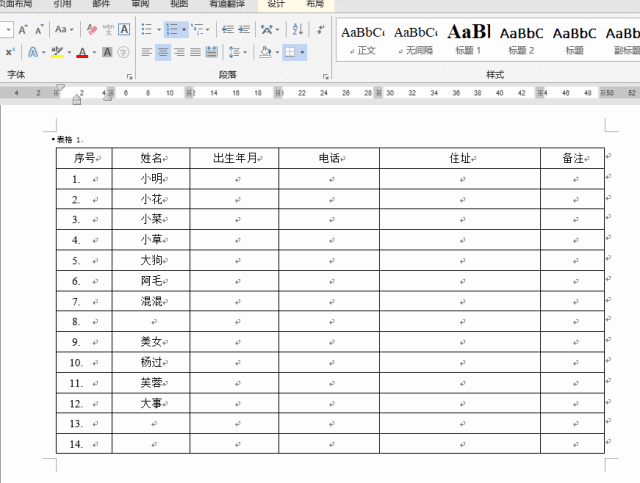The image size is (640, 483).
Task: Click the increase font size icon
Action: click(x=24, y=30)
